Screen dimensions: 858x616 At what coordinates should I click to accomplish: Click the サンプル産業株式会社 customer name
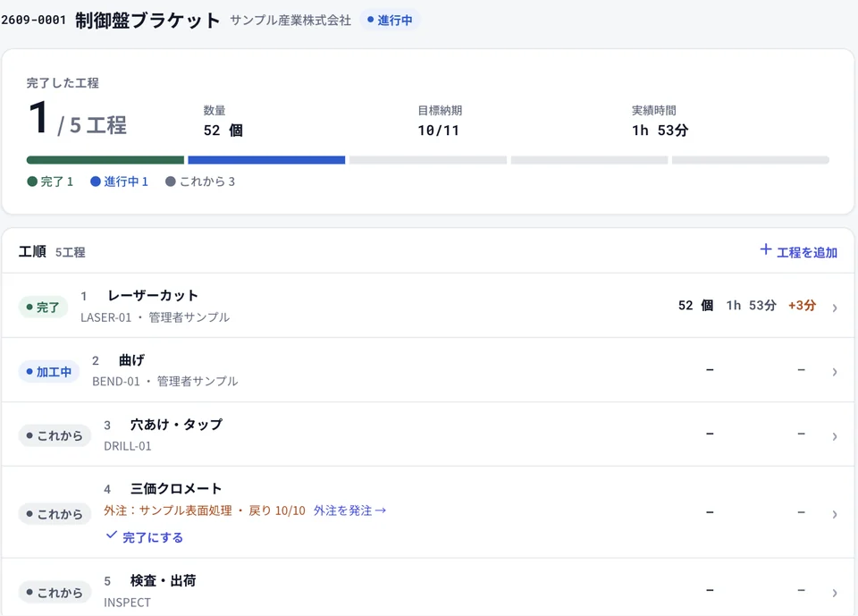tap(290, 21)
